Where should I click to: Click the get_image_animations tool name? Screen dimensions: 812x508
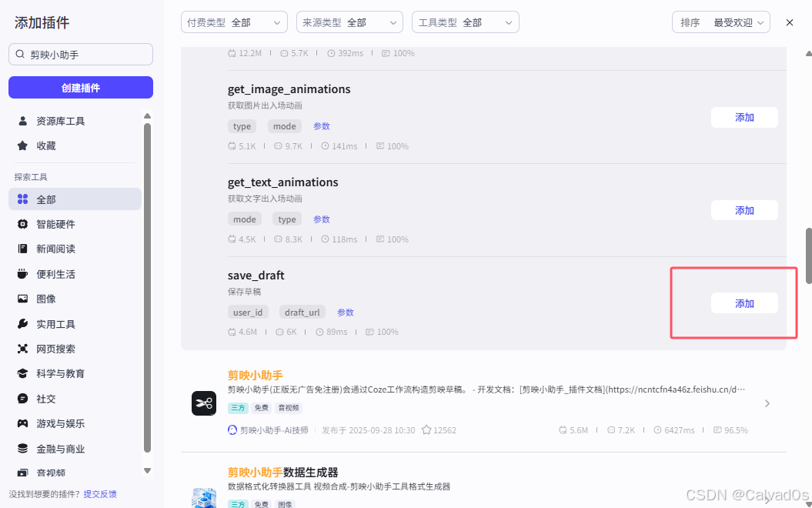289,89
